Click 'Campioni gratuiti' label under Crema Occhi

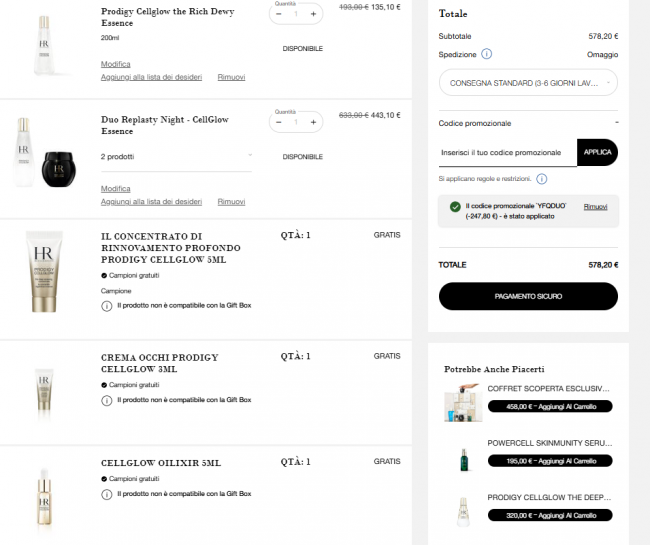pyautogui.click(x=134, y=385)
